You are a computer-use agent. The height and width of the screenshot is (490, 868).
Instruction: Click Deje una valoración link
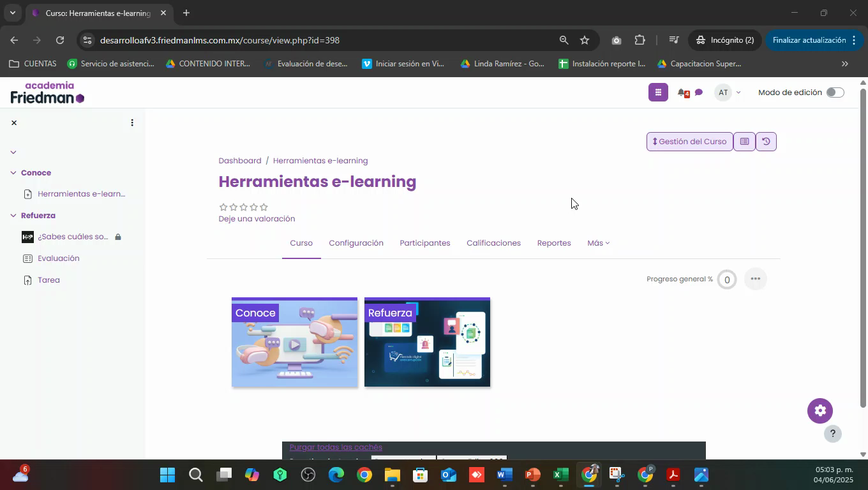(x=257, y=219)
